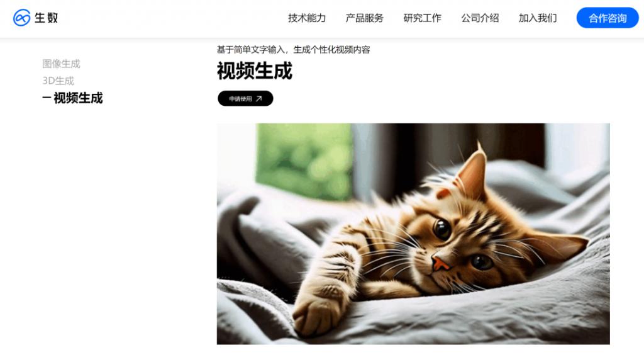The width and height of the screenshot is (644, 362).
Task: Open the 技术能力 navigation menu
Action: [307, 18]
